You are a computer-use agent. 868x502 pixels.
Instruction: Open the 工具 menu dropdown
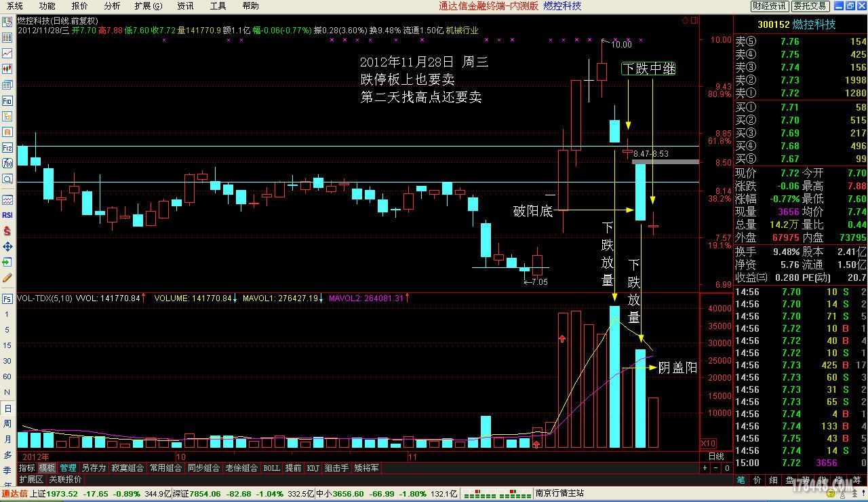(218, 6)
